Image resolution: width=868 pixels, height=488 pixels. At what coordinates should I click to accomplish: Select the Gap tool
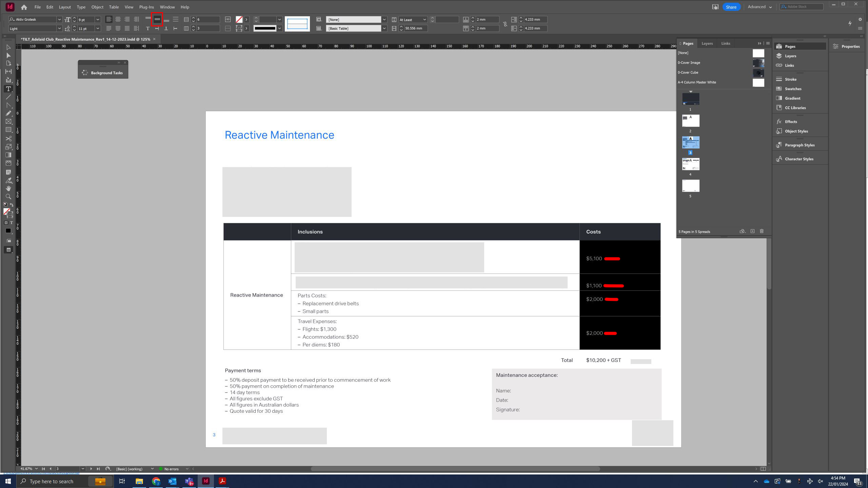coord(8,72)
